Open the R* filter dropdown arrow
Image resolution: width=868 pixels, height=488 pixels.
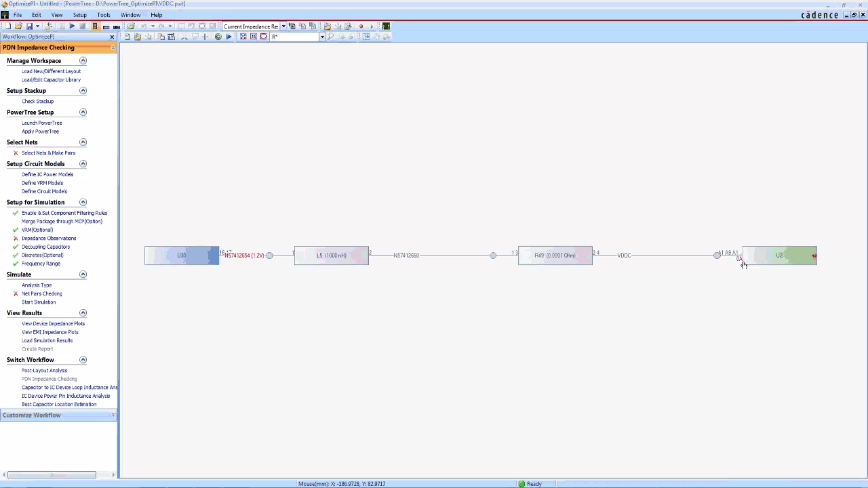(x=322, y=37)
